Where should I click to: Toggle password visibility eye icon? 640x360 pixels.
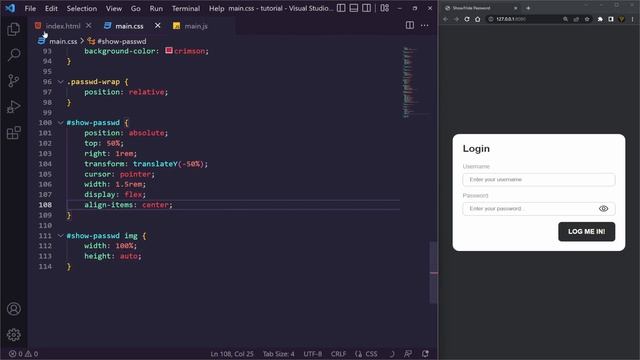(x=603, y=209)
